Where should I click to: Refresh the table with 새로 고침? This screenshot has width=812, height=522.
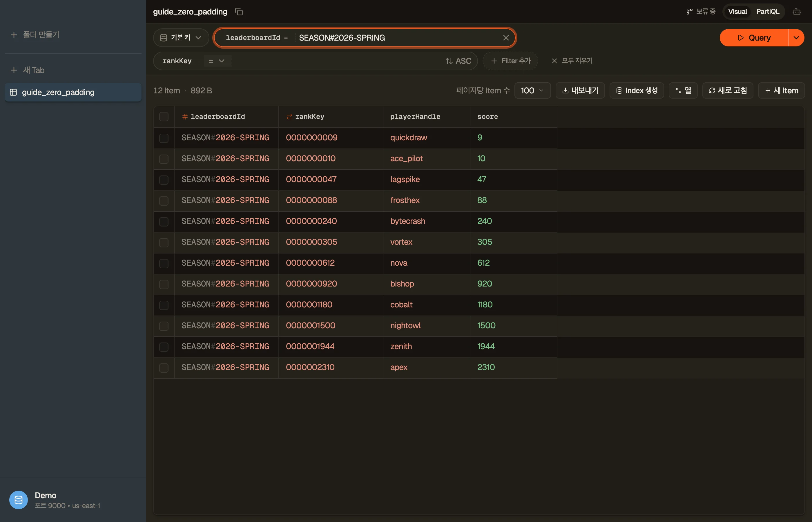[x=728, y=90]
